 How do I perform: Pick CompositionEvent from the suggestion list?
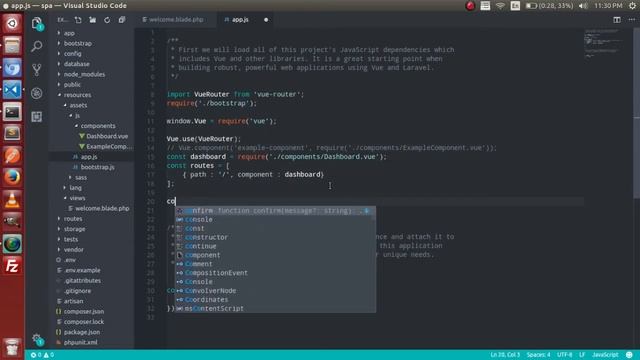coord(276,273)
